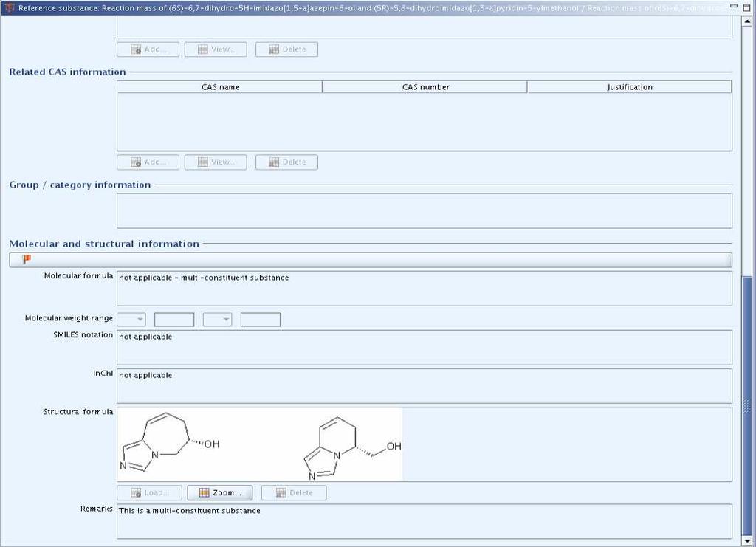
Task: Click the vertical scrollbar down arrow
Action: pyautogui.click(x=747, y=541)
